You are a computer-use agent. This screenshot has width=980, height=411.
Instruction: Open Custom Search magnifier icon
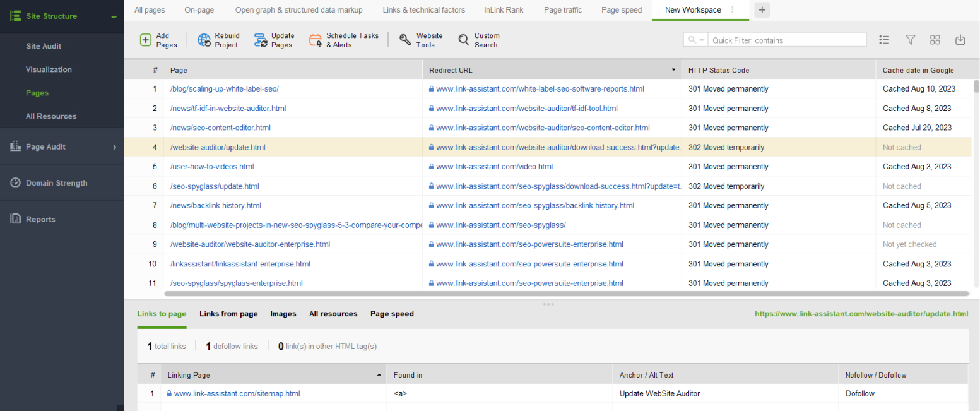[x=464, y=40]
